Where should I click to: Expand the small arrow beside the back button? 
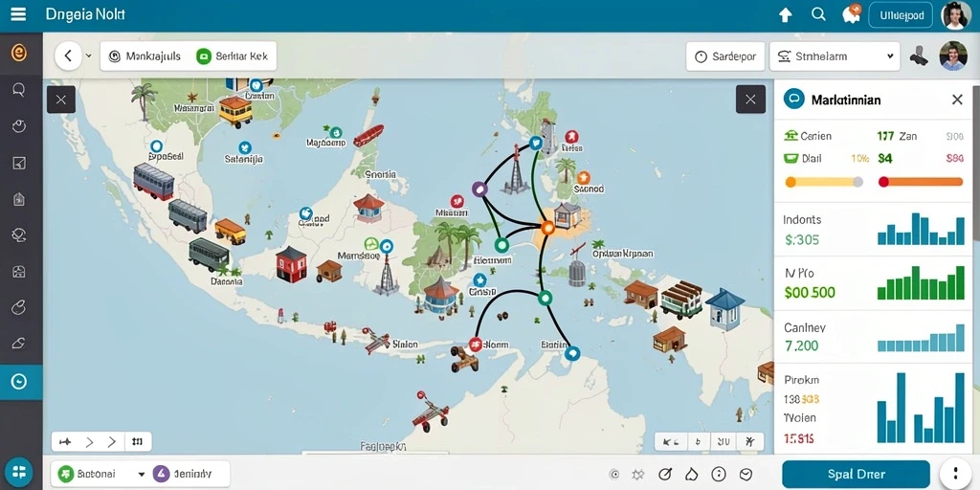point(89,56)
